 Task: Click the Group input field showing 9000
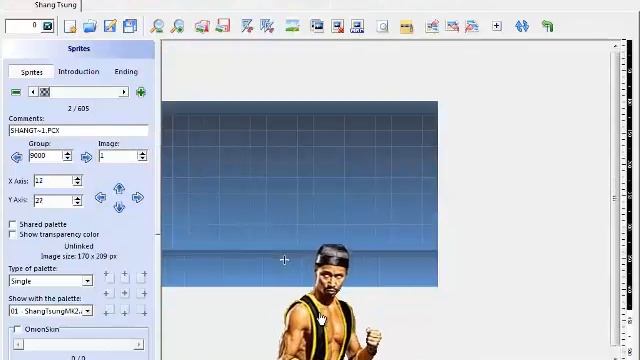(46, 156)
